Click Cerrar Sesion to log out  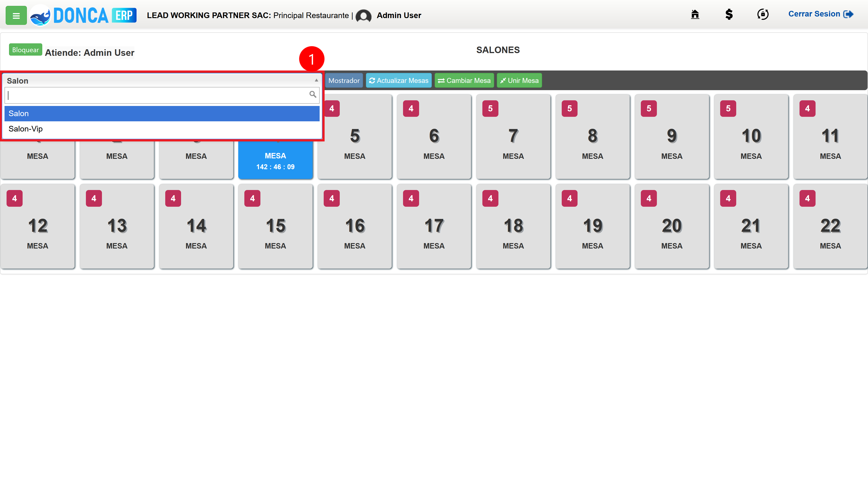pyautogui.click(x=821, y=14)
